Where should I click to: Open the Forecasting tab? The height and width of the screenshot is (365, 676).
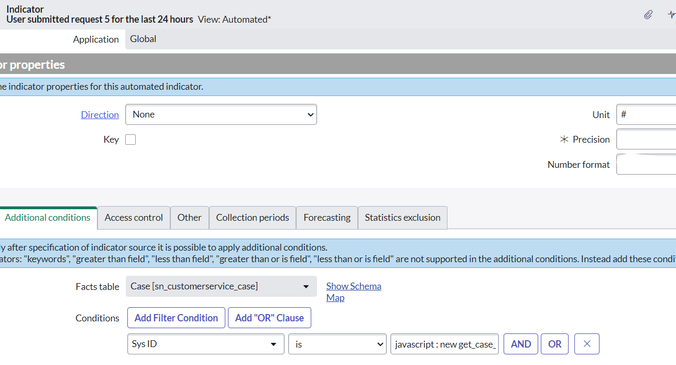coord(327,218)
